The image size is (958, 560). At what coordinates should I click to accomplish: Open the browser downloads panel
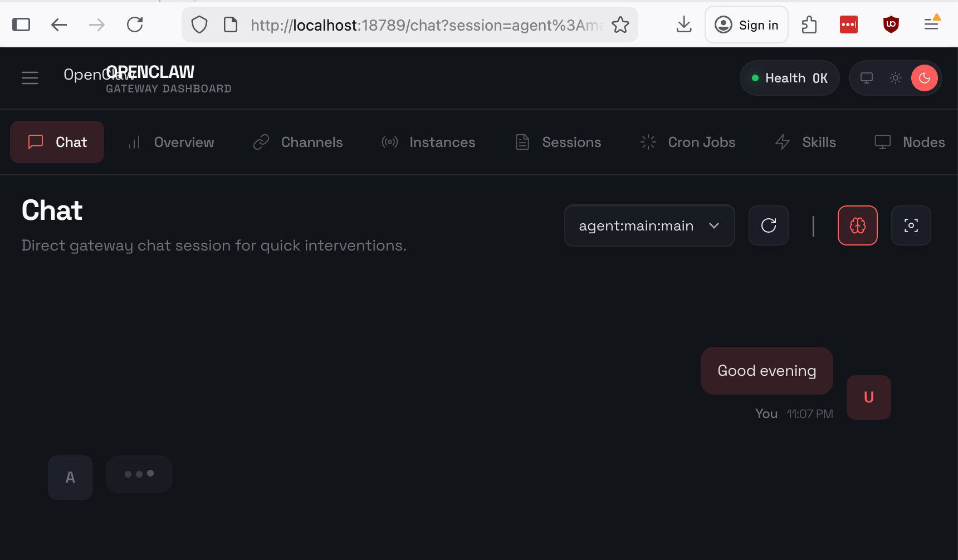pos(683,24)
